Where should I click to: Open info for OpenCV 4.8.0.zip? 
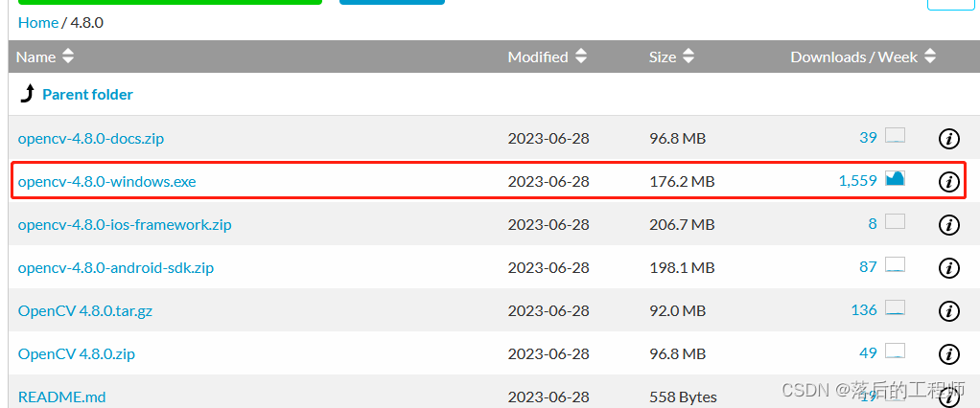point(948,353)
